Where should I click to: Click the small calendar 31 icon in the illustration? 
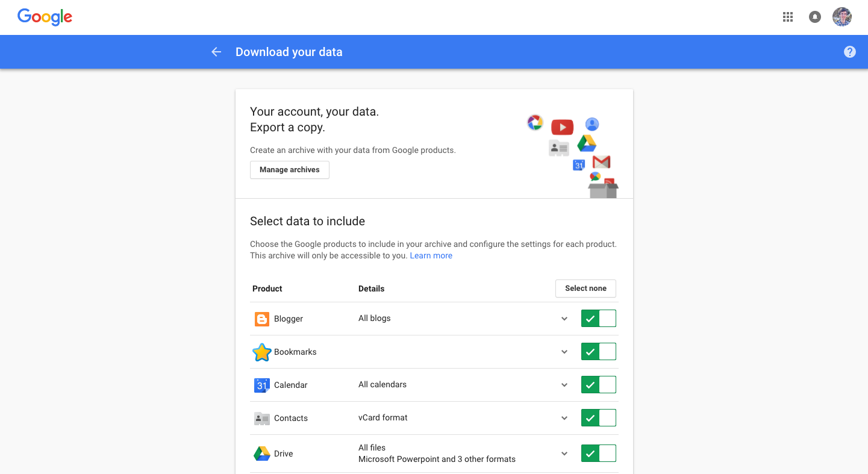point(579,165)
